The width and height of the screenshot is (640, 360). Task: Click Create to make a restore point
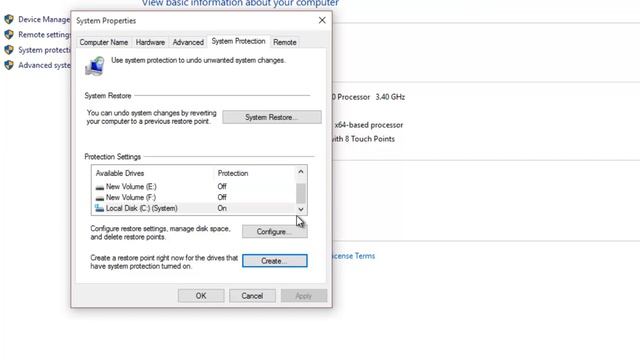[x=275, y=261]
